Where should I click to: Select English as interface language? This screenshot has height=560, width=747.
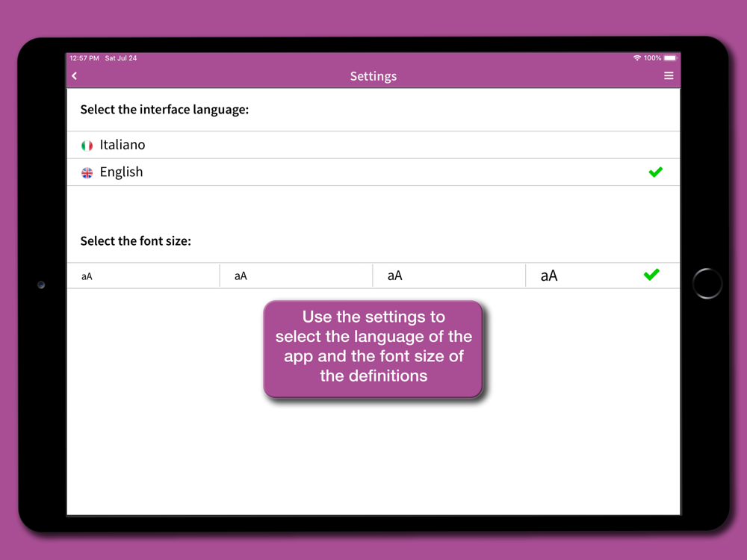pyautogui.click(x=373, y=172)
